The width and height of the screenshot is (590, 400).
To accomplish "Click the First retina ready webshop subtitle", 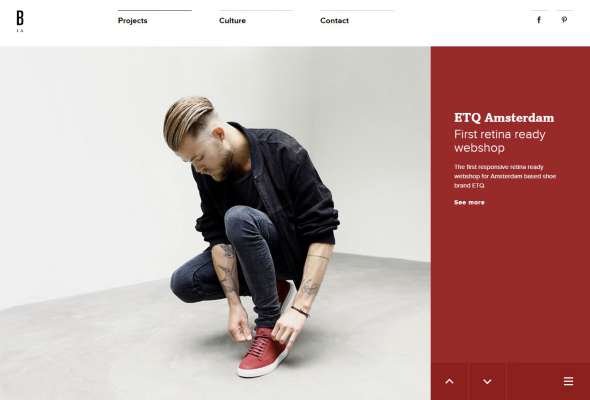I will pyautogui.click(x=500, y=141).
